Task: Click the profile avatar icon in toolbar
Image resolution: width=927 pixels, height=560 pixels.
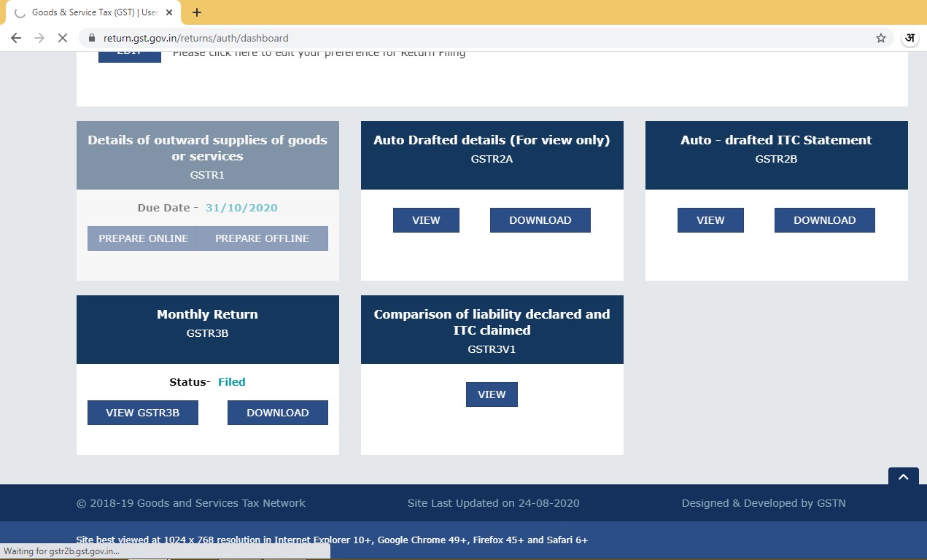Action: coord(909,38)
